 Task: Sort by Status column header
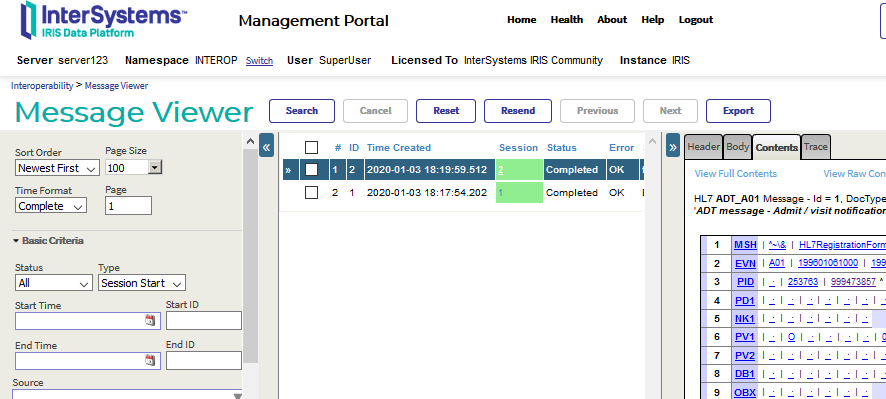[562, 148]
